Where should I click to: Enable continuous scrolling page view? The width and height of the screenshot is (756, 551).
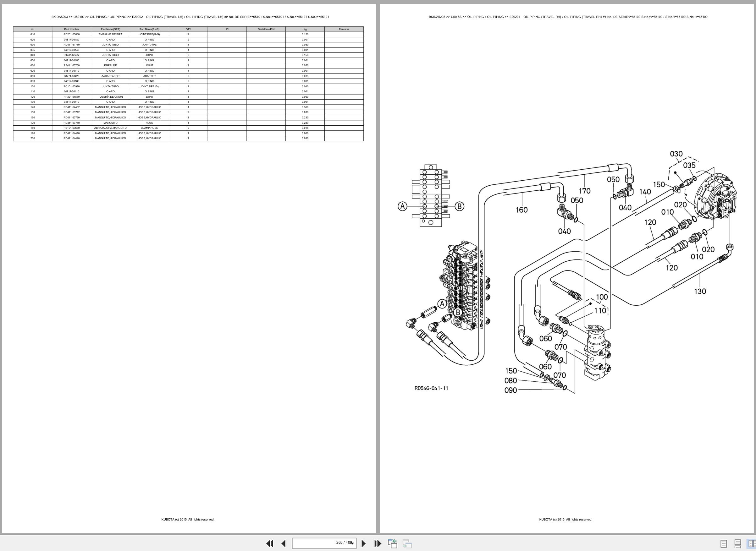738,544
